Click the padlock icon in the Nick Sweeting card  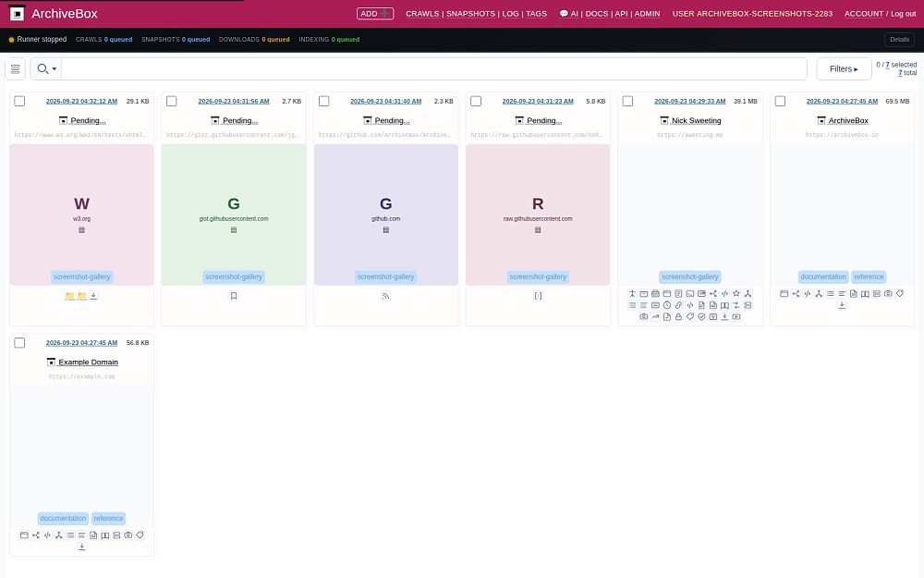coord(679,316)
